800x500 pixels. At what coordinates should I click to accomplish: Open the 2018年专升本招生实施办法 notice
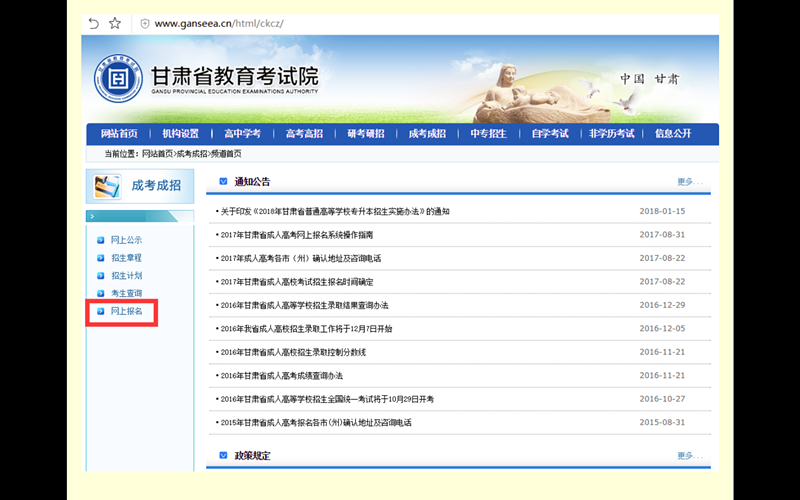[x=335, y=211]
